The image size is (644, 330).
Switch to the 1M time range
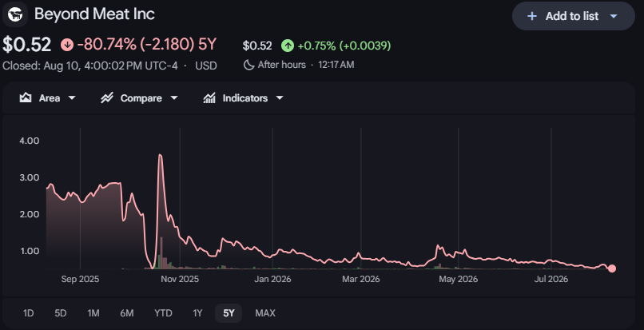pos(93,313)
